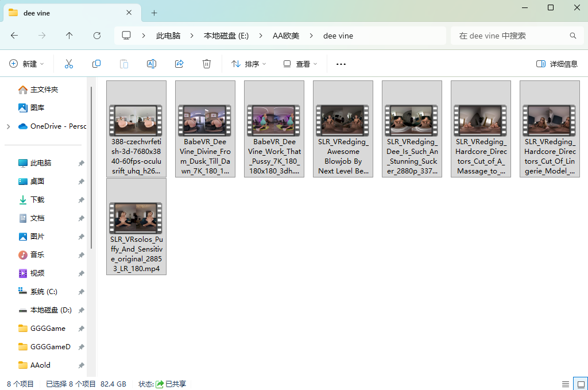Click the Share icon in toolbar
This screenshot has width=588, height=390.
179,64
